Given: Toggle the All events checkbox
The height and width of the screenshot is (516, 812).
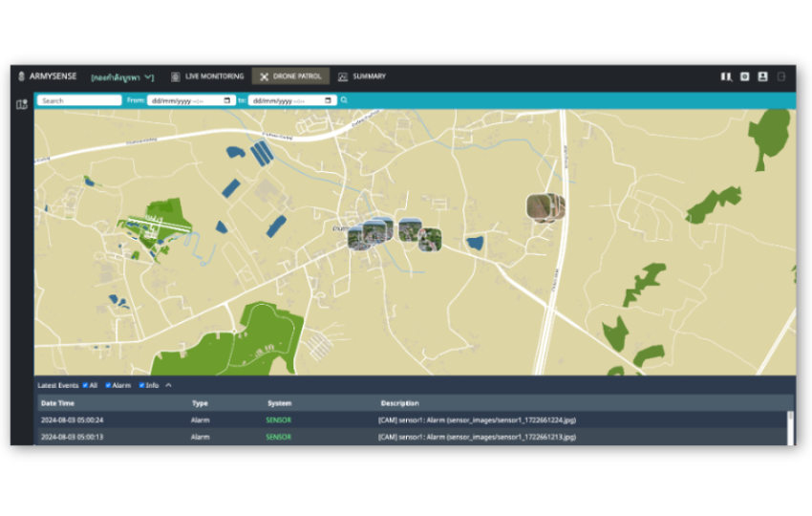Looking at the screenshot, I should coord(85,385).
